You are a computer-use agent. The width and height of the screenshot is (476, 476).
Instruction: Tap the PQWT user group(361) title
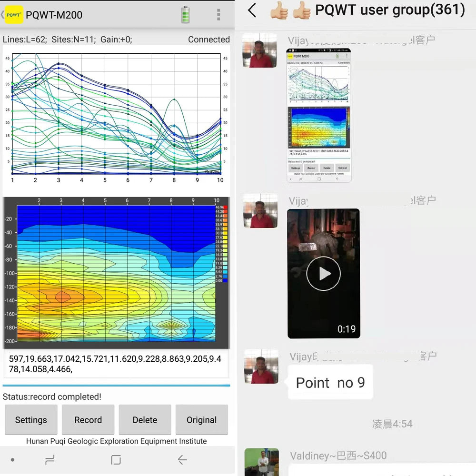tap(389, 10)
